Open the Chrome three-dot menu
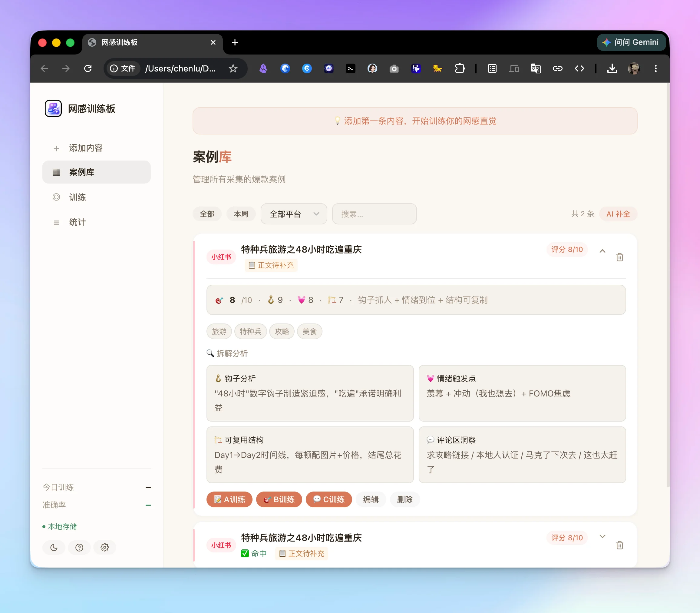Viewport: 700px width, 613px height. (655, 68)
